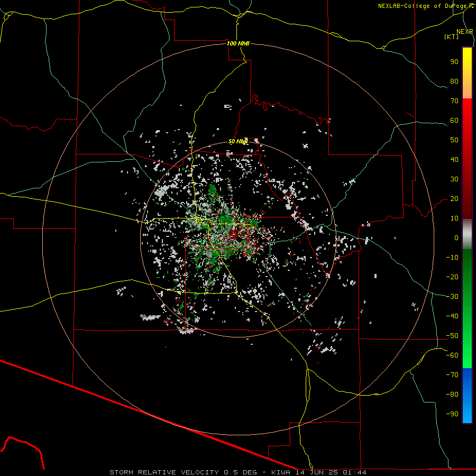This screenshot has width=476, height=476.
Task: Click the "80" value on velocity scale
Action: (454, 81)
